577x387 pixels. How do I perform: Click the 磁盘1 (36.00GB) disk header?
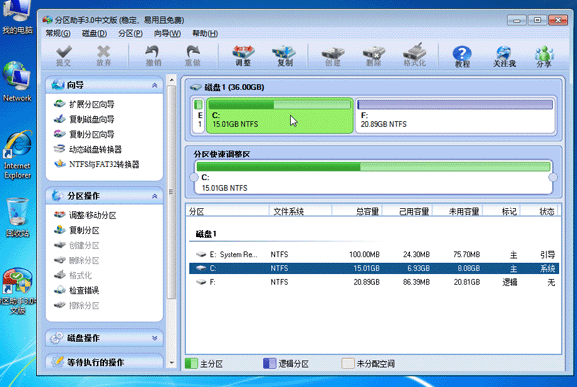[x=227, y=88]
